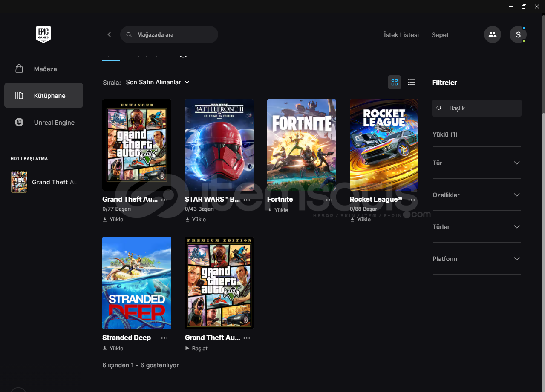Open the Fortnite cover art
This screenshot has width=545, height=392.
302,145
